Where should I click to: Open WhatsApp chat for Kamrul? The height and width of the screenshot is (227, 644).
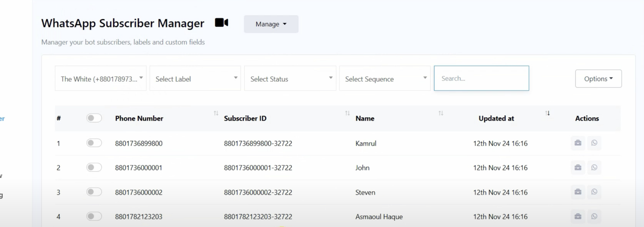[x=594, y=143]
